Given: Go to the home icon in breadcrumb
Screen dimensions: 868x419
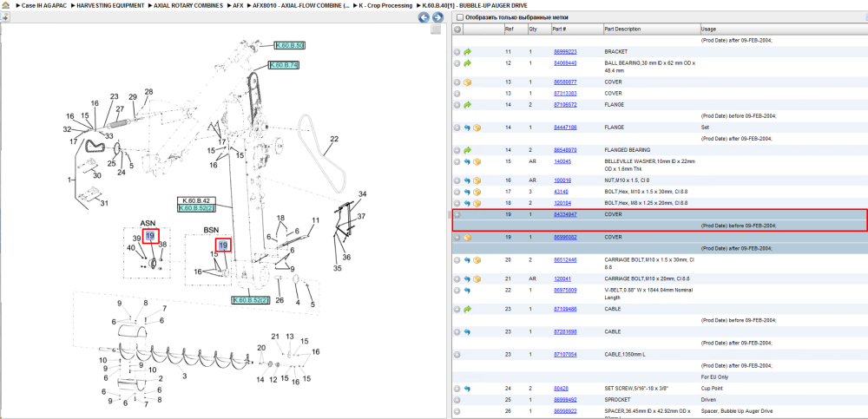Looking at the screenshot, I should click(x=5, y=5).
